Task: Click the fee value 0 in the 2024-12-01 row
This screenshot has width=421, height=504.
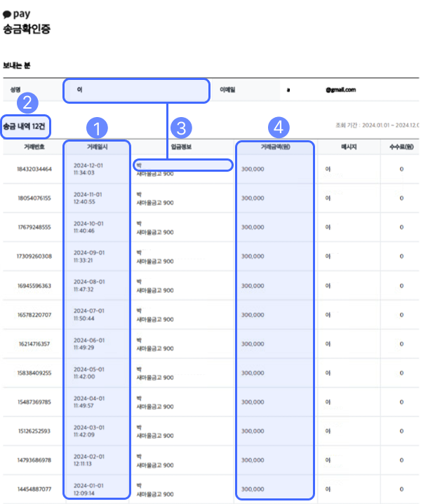Action: pyautogui.click(x=401, y=169)
